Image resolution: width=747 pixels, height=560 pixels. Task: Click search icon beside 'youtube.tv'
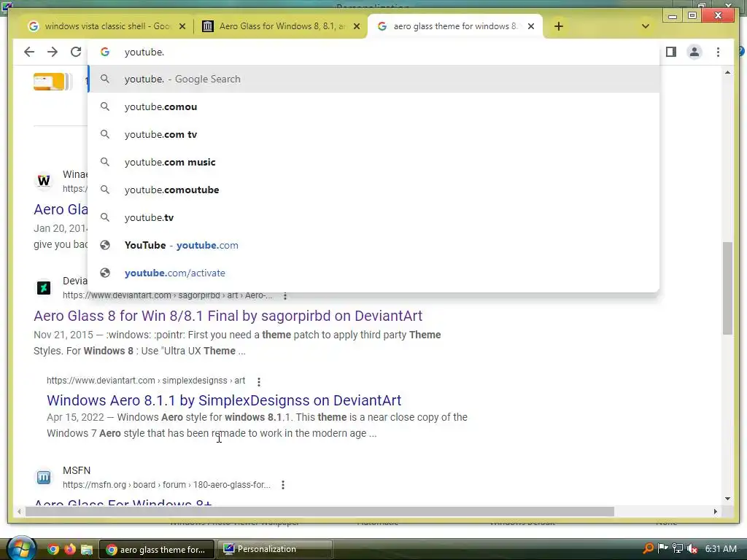[105, 217]
